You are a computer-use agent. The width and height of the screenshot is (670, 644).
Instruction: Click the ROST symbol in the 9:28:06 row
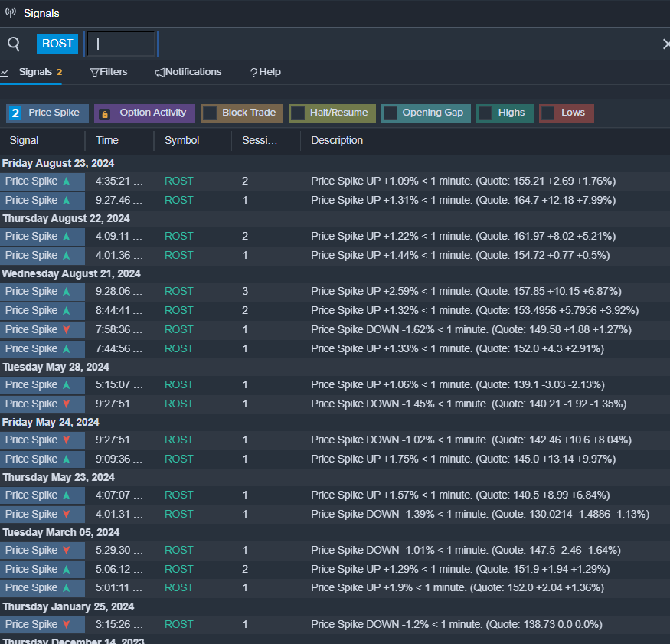179,292
